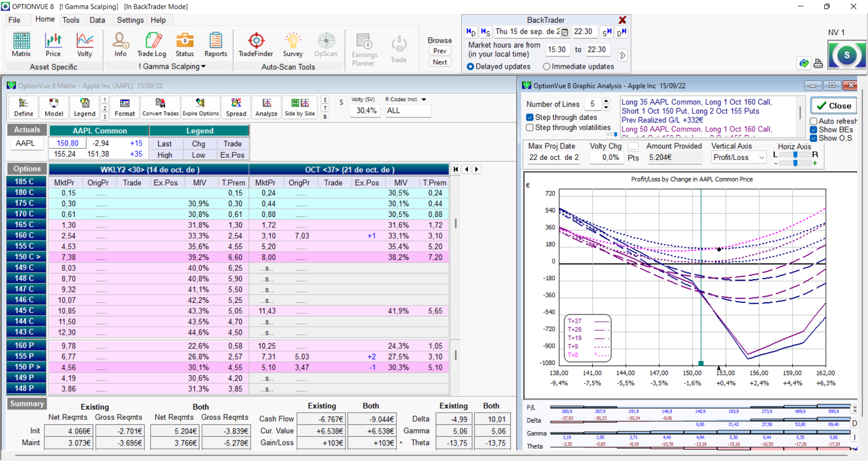Increase Number of Lines stepper
Viewport: 868px width, 461px height.
(606, 101)
